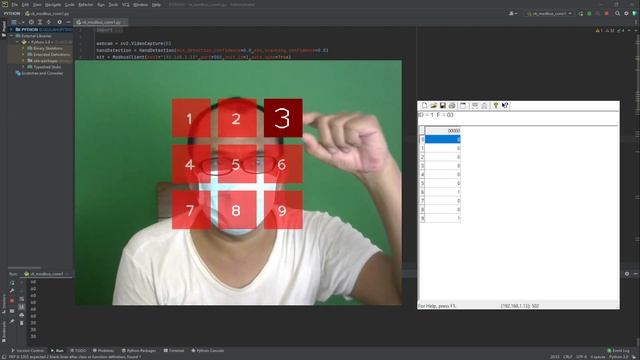The width and height of the screenshot is (640, 360).
Task: Expand the Binary Skeletons node
Action: (x=23, y=48)
